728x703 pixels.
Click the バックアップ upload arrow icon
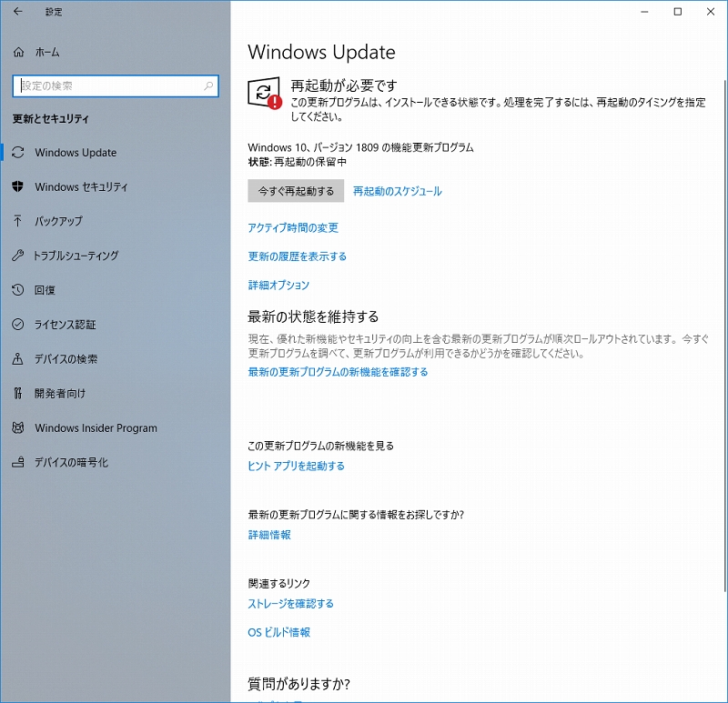pyautogui.click(x=17, y=221)
